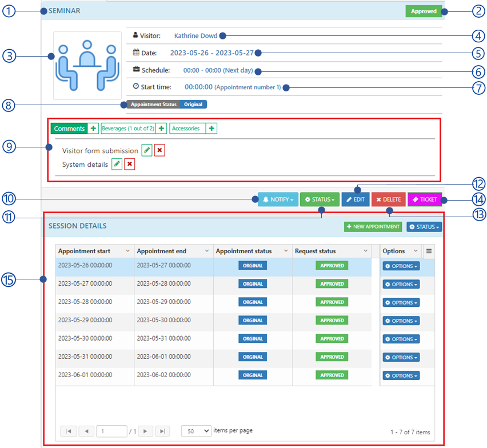Viewport: 487px width, 448px height.
Task: Click the Edit button
Action: (355, 199)
